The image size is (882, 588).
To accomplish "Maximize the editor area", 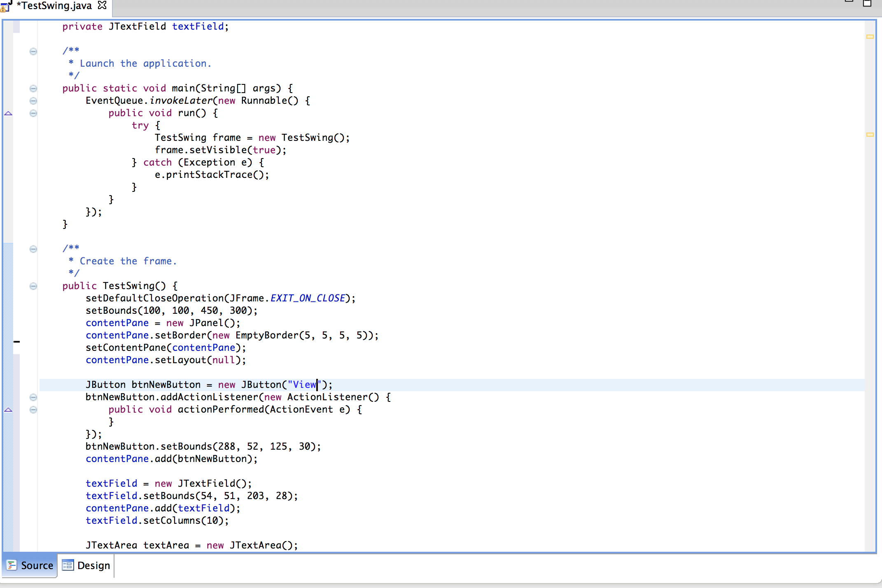I will pyautogui.click(x=867, y=3).
